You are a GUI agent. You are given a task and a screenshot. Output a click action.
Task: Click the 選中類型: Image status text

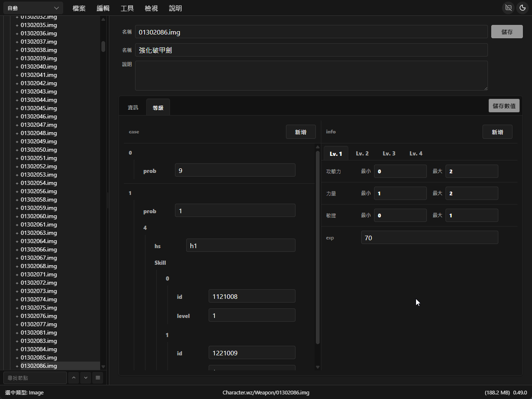(x=24, y=392)
